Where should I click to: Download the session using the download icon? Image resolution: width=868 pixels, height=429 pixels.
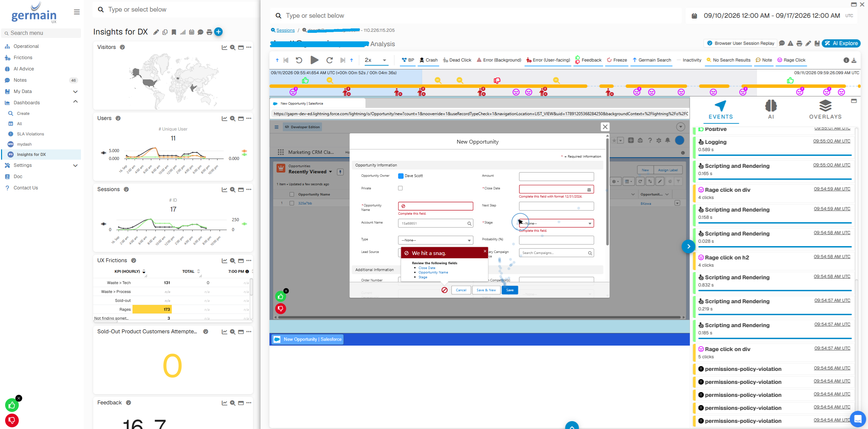(854, 60)
